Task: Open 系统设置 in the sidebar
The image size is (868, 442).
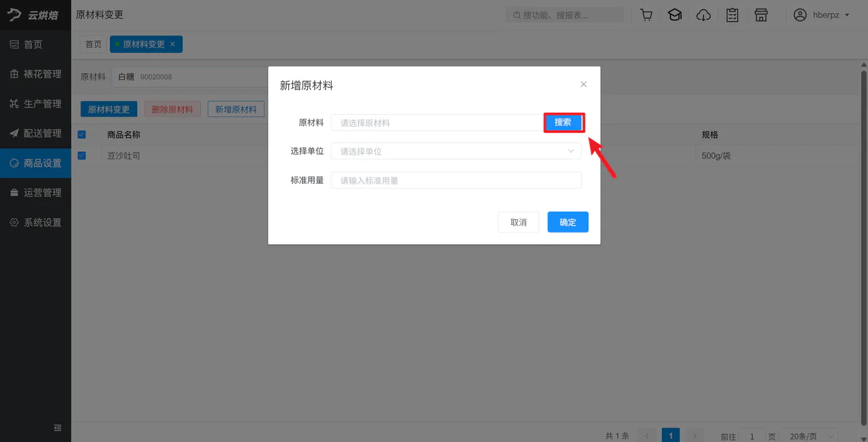Action: (35, 222)
